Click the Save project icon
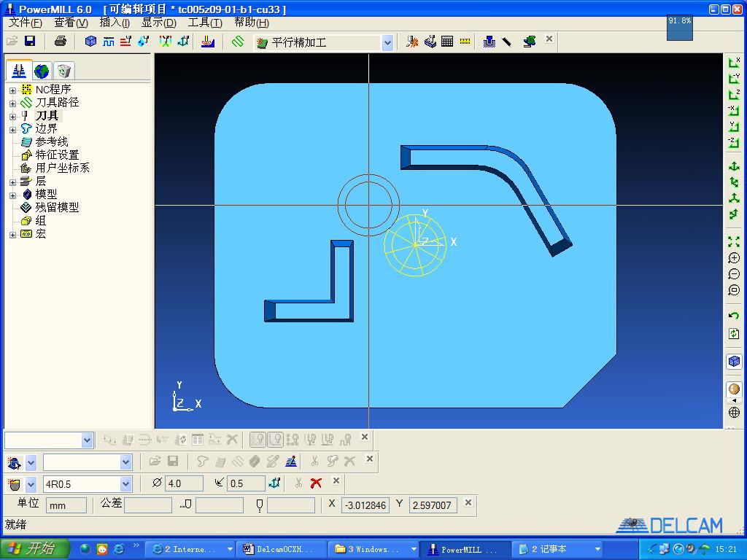Viewport: 747px width, 560px height. 29,42
